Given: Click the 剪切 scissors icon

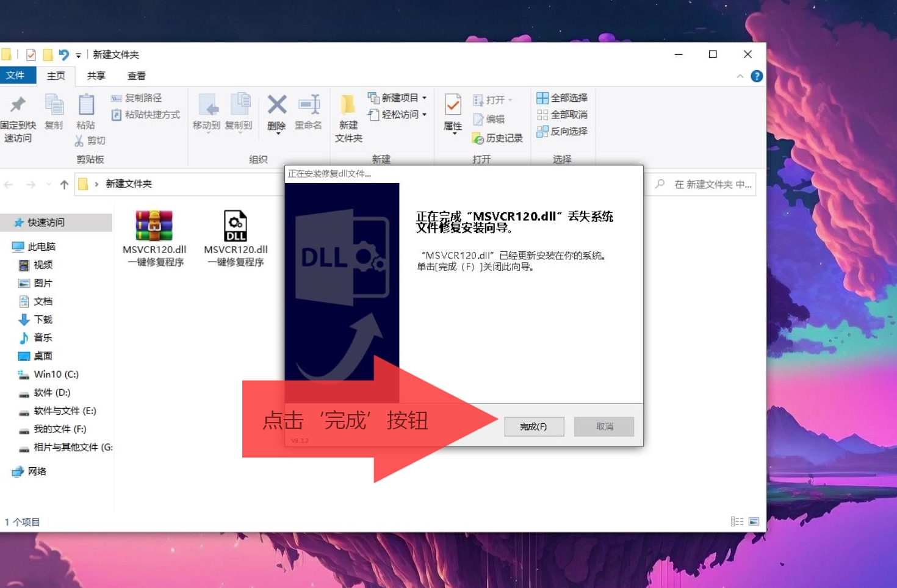Looking at the screenshot, I should (x=79, y=140).
